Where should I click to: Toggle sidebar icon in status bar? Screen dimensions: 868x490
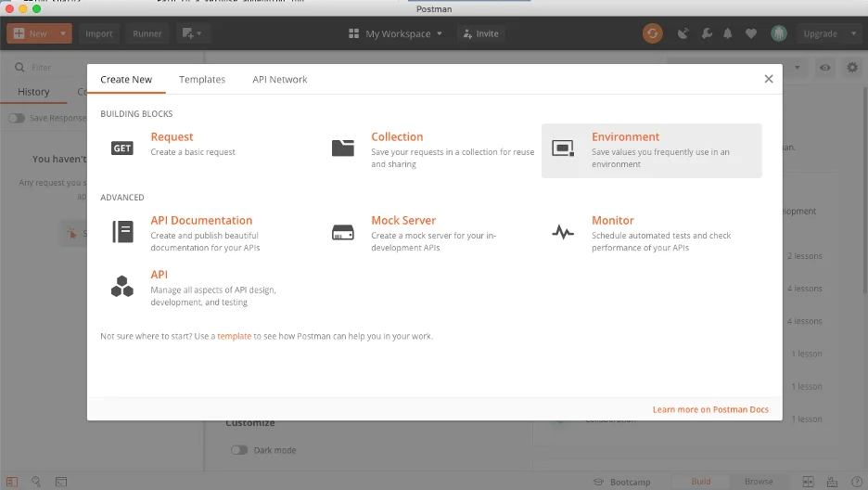point(12,482)
